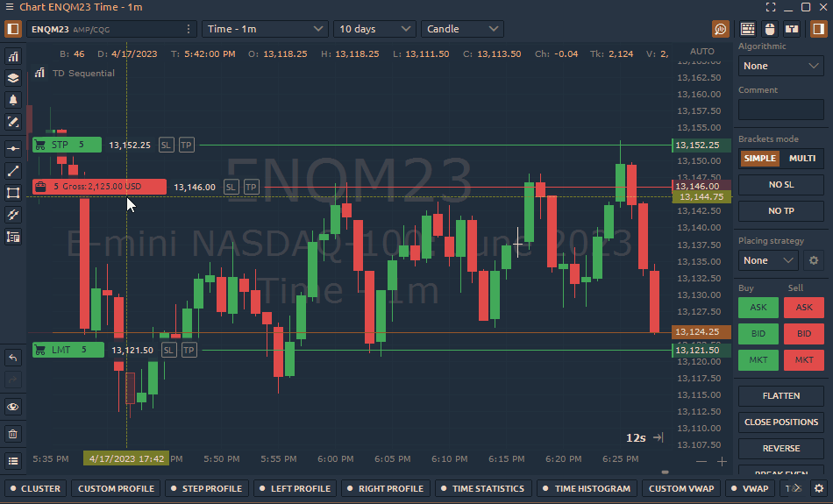Open the Algorithmic dropdown set to None
Image resolution: width=833 pixels, height=504 pixels.
(780, 66)
